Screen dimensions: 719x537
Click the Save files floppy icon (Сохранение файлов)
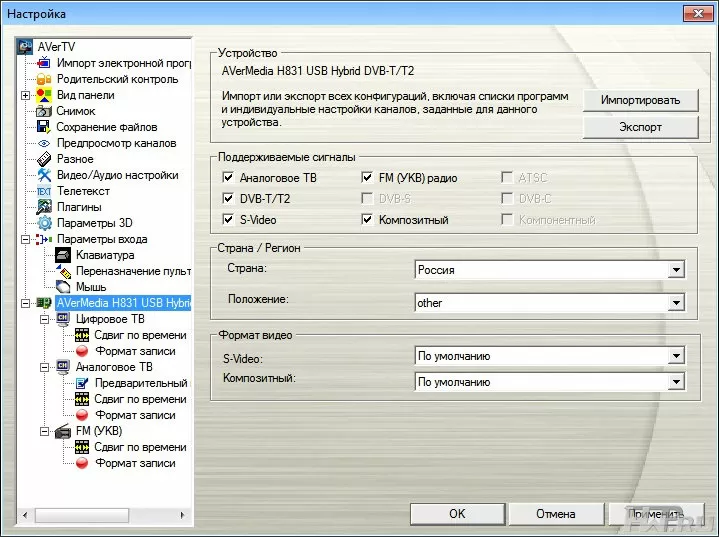[x=43, y=127]
